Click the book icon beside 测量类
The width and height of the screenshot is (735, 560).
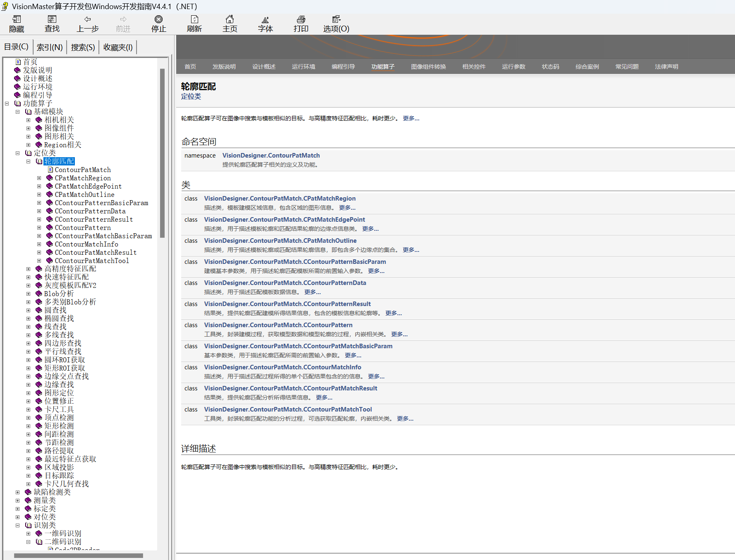(28, 500)
